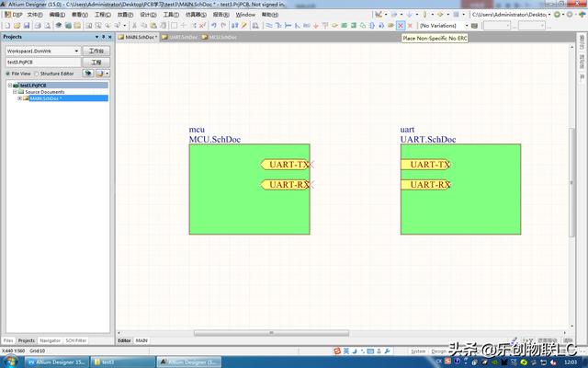Open the 文件(F) menu
Viewport: 588px width, 368px height.
[x=35, y=15]
